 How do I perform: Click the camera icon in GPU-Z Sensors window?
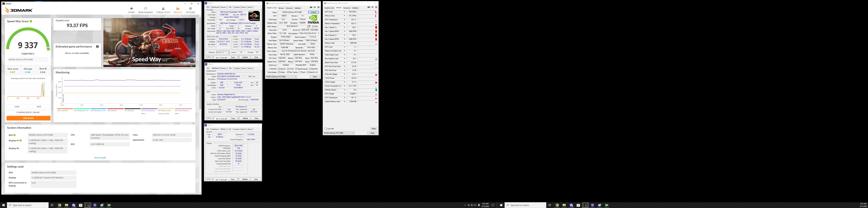(369, 7)
